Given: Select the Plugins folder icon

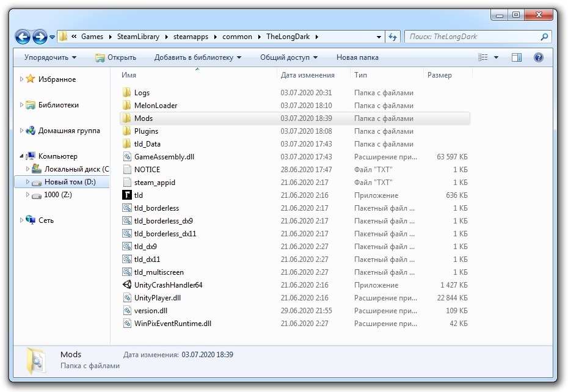Looking at the screenshot, I should [127, 131].
